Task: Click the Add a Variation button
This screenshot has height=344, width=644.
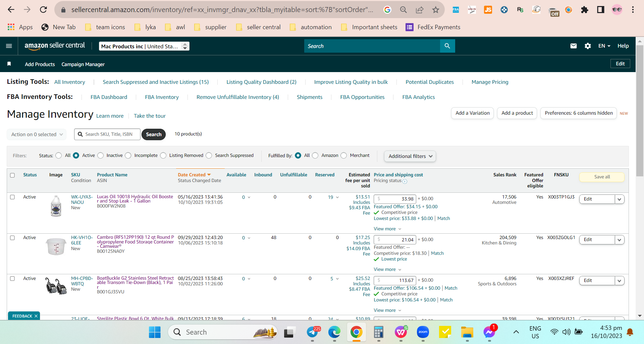Action: tap(472, 113)
